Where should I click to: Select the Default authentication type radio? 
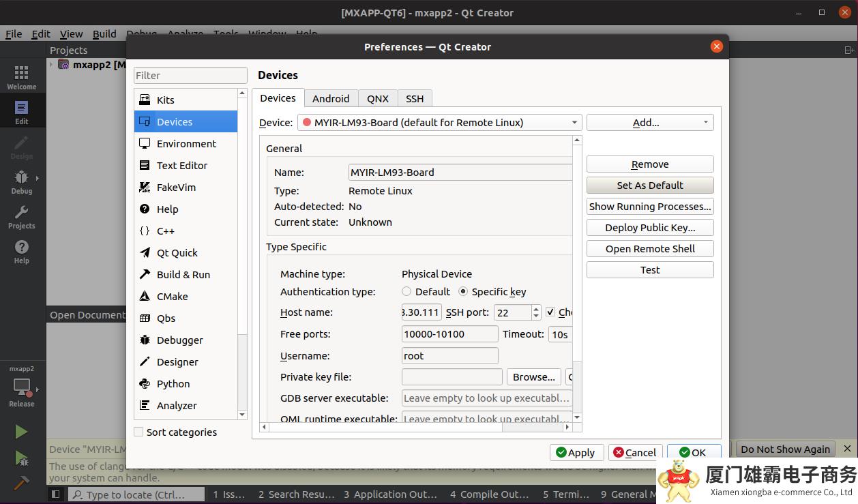(407, 292)
